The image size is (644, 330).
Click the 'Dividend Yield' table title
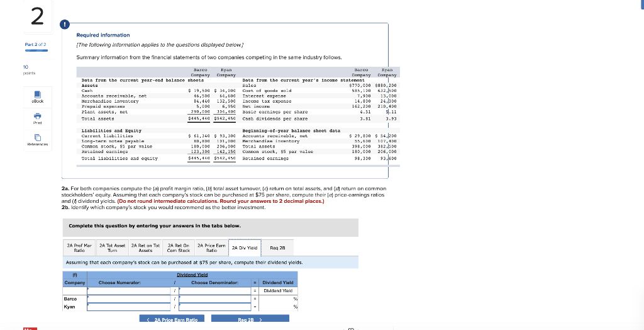(192, 275)
